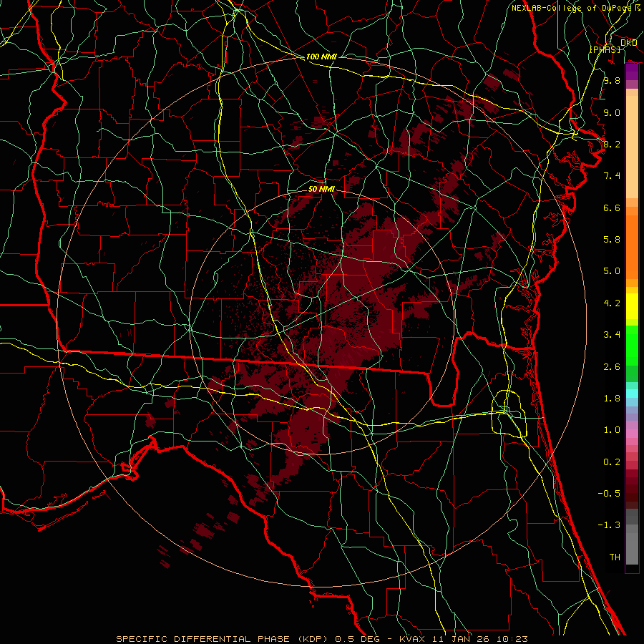The width and height of the screenshot is (644, 644).
Task: Click the -0.5 value on the color scale
Action: coord(609,494)
